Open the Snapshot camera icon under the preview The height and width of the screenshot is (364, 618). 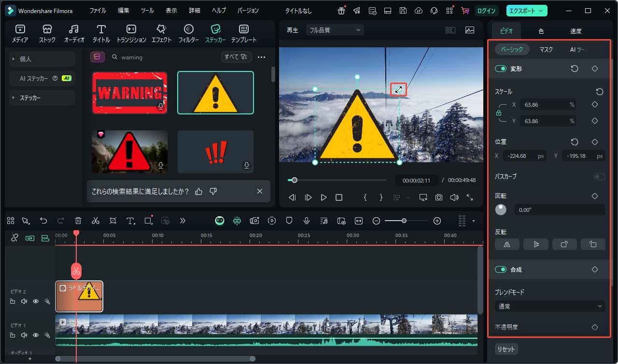(438, 197)
